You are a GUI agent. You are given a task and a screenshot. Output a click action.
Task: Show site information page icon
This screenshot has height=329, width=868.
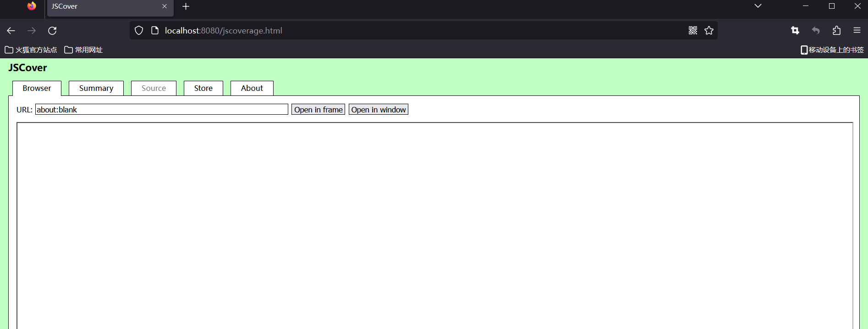pyautogui.click(x=155, y=31)
